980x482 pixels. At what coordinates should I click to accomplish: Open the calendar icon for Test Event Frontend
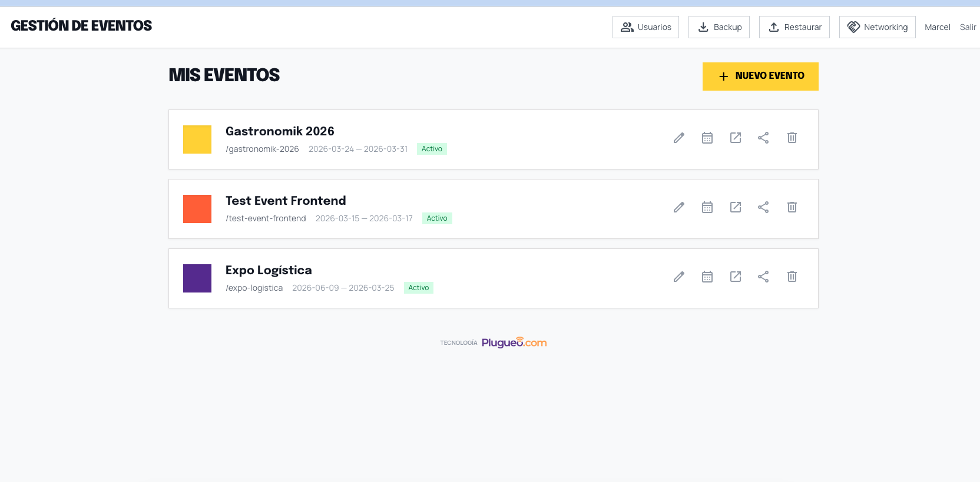coord(707,207)
